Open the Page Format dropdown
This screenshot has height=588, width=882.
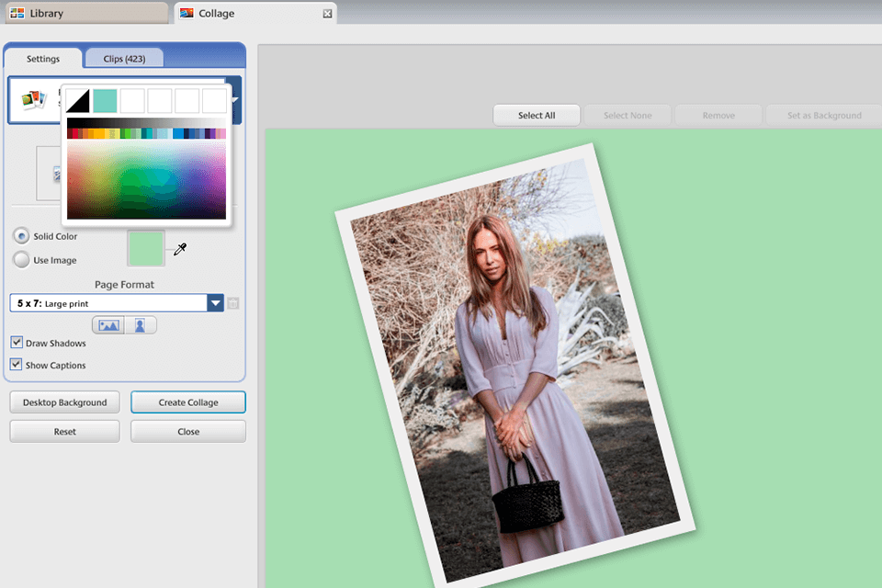(x=216, y=302)
